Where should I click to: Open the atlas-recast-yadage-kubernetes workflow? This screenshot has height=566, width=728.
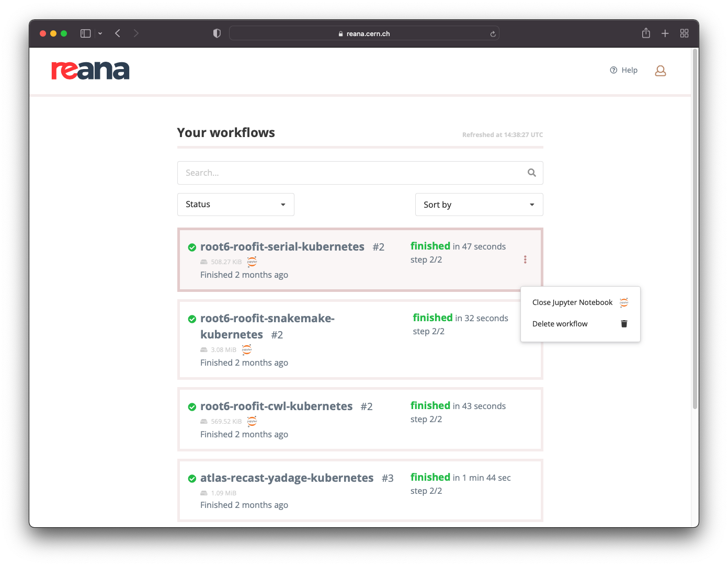pyautogui.click(x=287, y=478)
